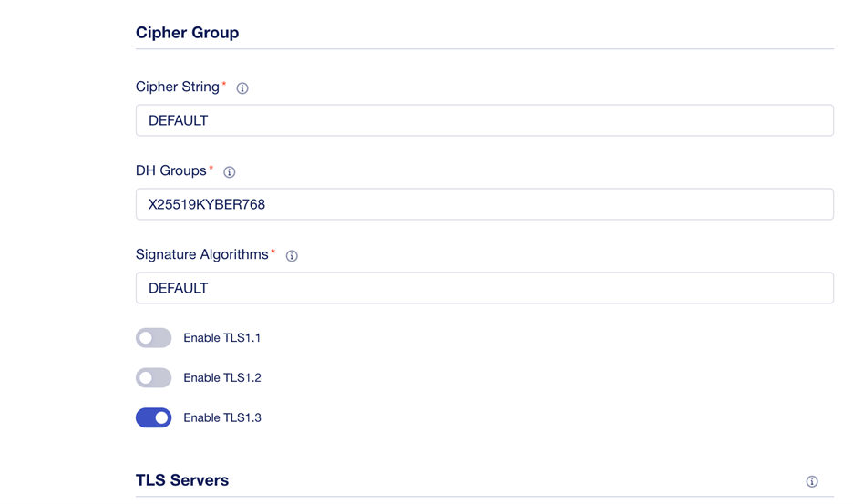Click the Signature Algorithms field label
The width and height of the screenshot is (853, 504).
(201, 254)
